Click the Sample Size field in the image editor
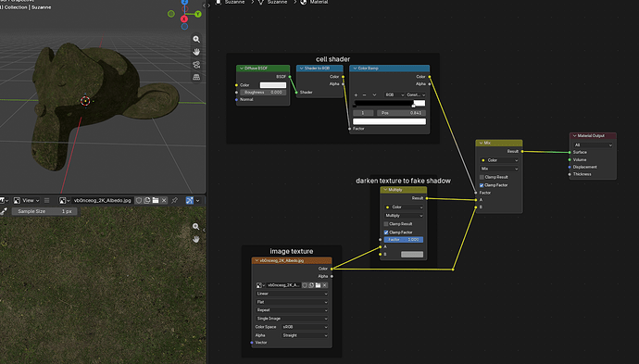This screenshot has width=639, height=364. click(x=44, y=211)
